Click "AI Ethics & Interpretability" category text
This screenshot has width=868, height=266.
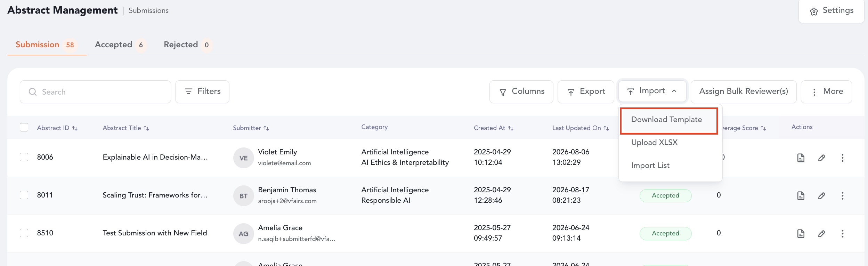pos(405,162)
